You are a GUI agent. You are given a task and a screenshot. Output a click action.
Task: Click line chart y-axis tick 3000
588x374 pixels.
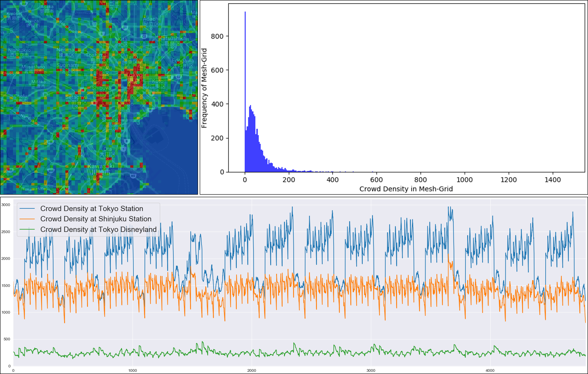(x=6, y=205)
